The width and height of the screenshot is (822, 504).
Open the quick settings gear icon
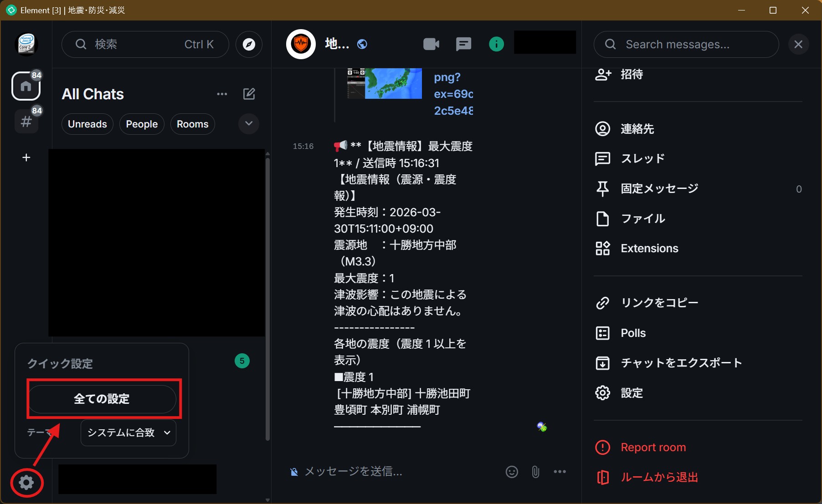(x=26, y=483)
